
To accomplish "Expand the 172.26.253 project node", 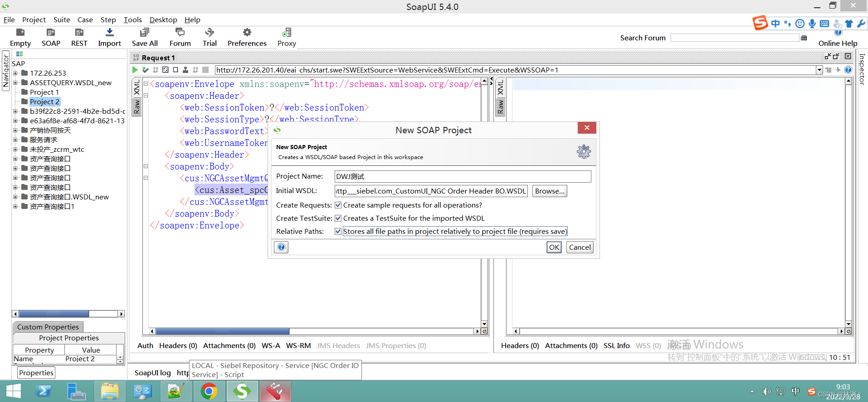I will (x=15, y=73).
